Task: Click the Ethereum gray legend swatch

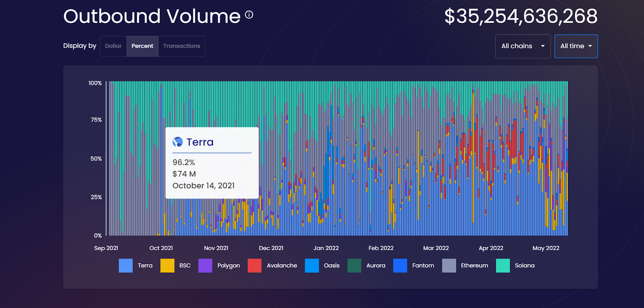Action: click(x=449, y=266)
